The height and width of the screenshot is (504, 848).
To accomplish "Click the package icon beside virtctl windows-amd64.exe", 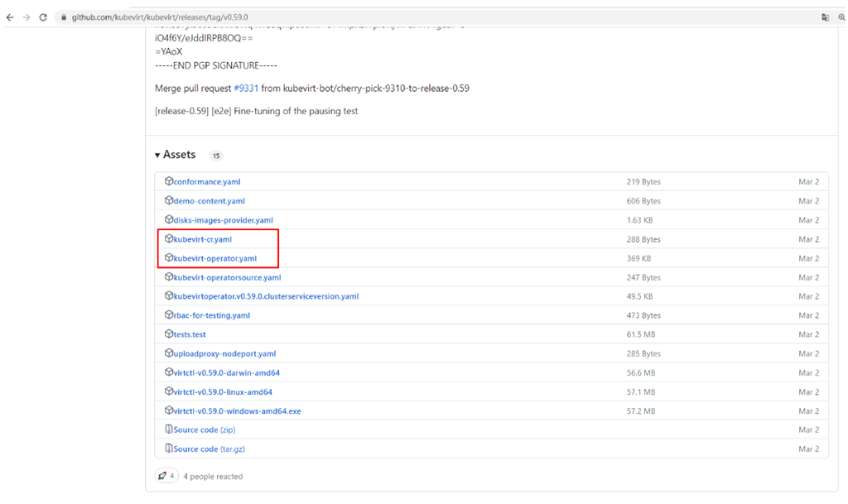I will [169, 410].
